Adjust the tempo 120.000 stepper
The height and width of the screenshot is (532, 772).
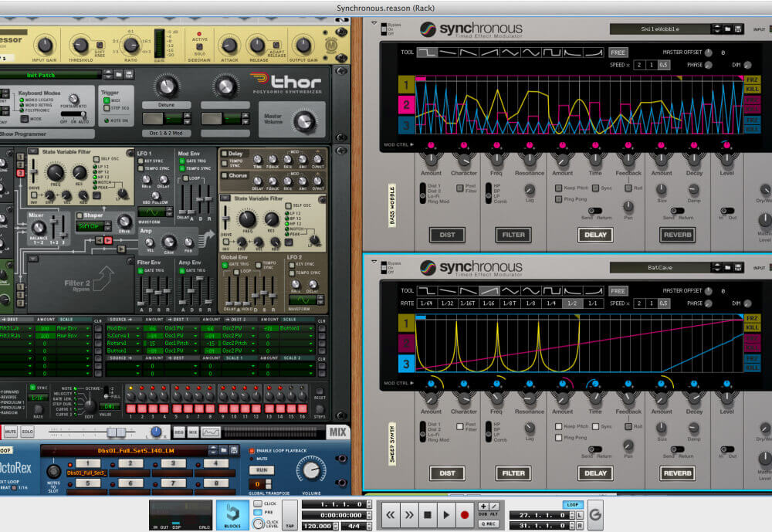point(335,526)
